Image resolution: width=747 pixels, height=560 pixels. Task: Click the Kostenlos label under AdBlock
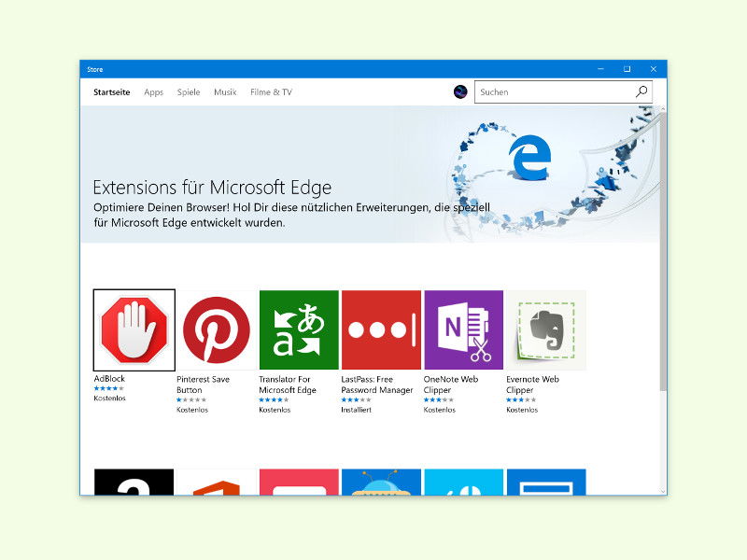(109, 399)
